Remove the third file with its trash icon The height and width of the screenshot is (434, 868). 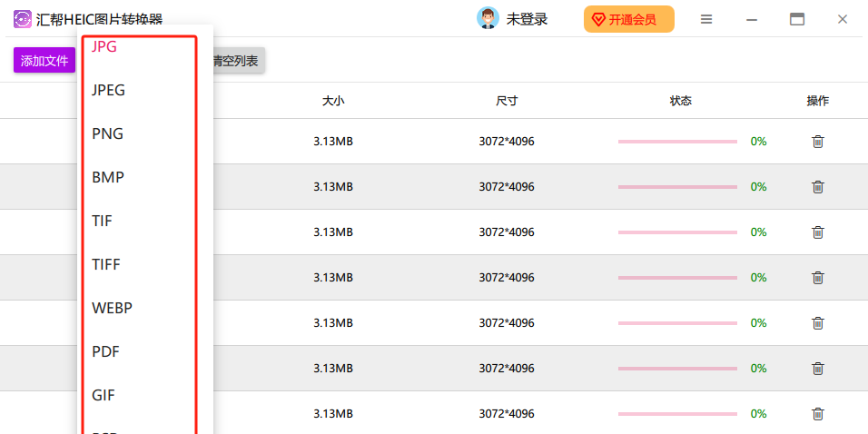click(817, 232)
